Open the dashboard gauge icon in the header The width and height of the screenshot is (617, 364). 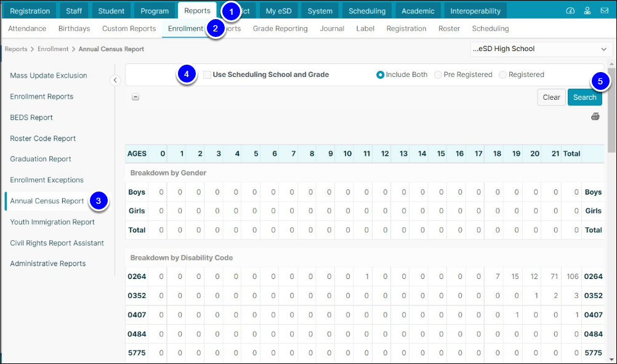(570, 10)
